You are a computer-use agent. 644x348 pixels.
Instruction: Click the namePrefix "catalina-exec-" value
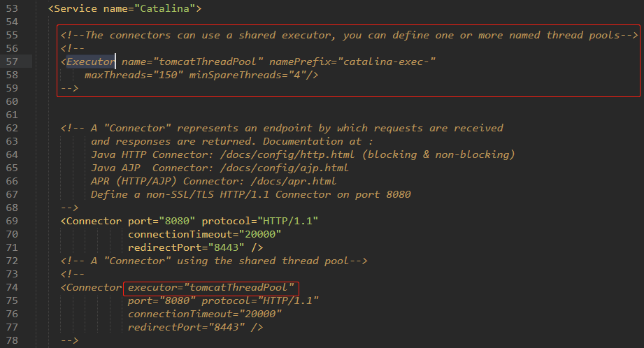[387, 61]
